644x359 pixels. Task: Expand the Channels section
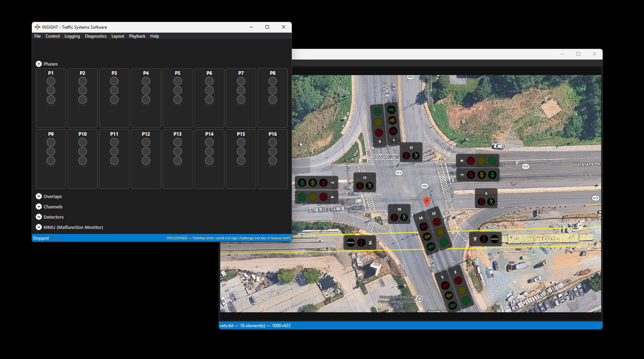point(39,207)
